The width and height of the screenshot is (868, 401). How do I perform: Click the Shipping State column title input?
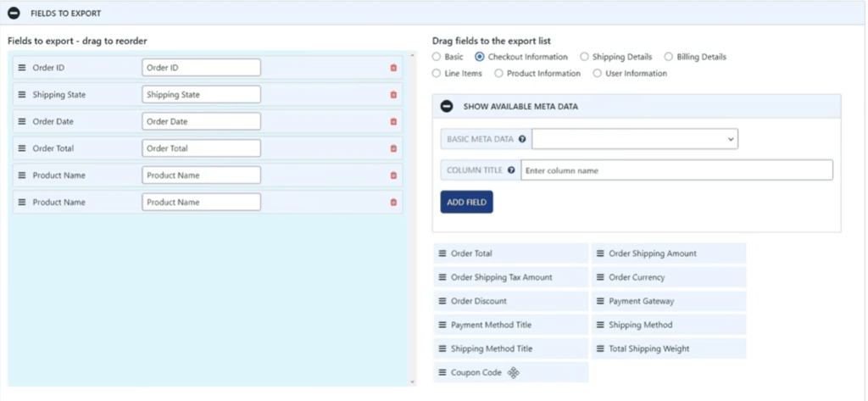pyautogui.click(x=201, y=95)
